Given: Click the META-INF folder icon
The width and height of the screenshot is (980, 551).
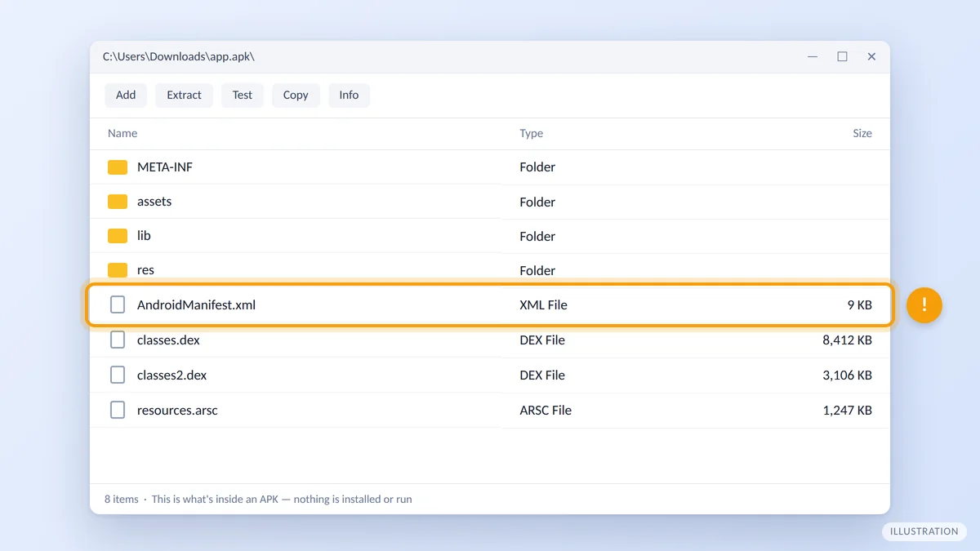Looking at the screenshot, I should (x=118, y=167).
